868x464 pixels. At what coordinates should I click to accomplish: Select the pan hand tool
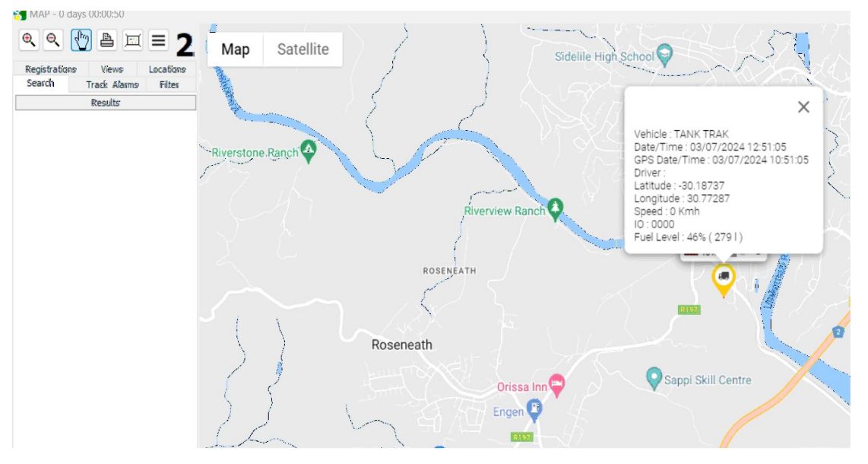[81, 41]
